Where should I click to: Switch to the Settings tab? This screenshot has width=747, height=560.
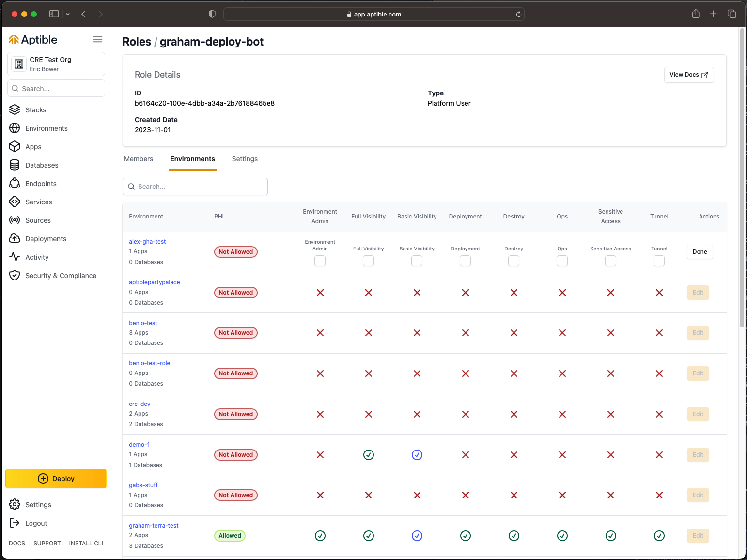coord(245,159)
